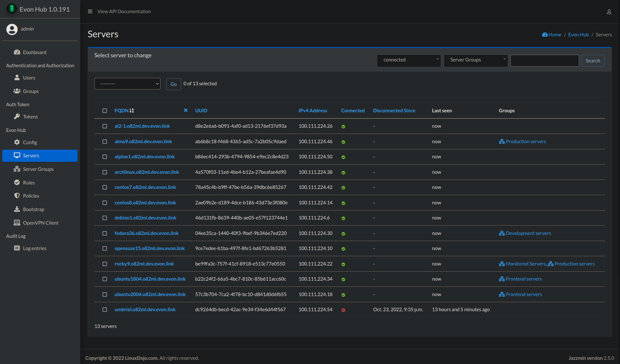Click the Log entries list icon
The width and height of the screenshot is (620, 364).
17,248
